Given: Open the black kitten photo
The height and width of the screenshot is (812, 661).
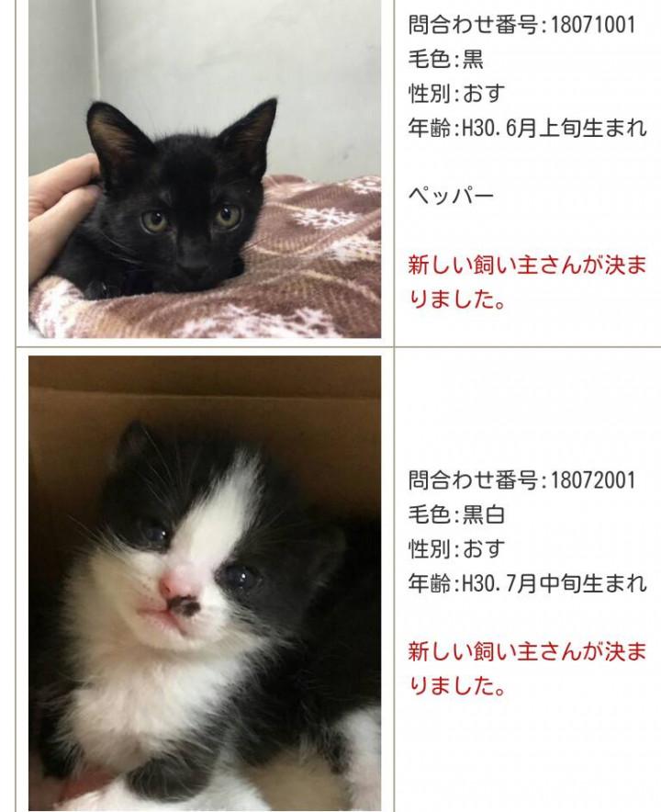Looking at the screenshot, I should 205,169.
